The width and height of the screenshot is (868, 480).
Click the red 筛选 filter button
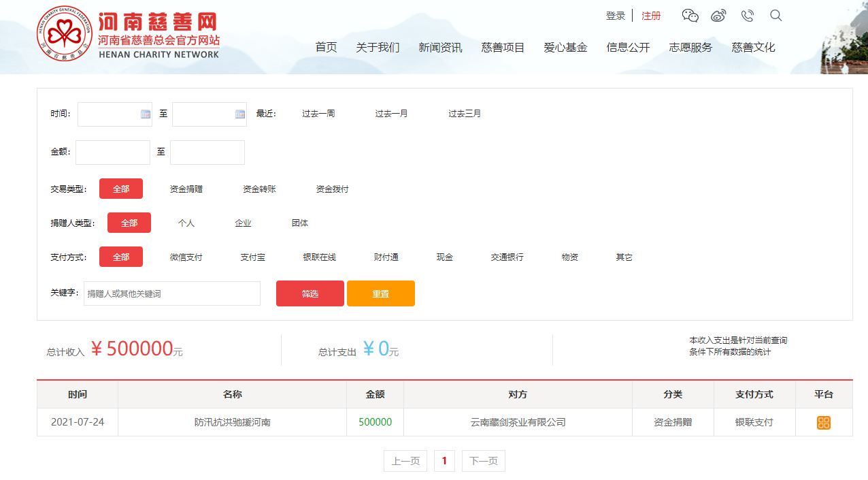click(310, 293)
